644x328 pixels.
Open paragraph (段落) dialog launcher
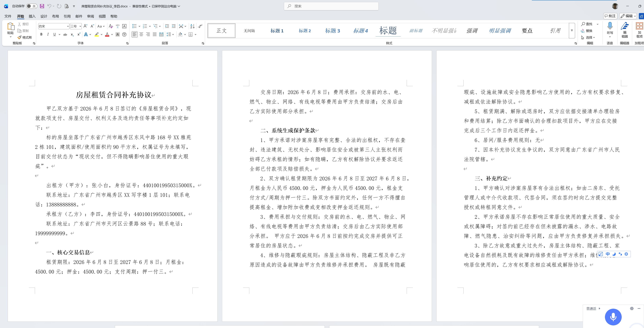click(x=203, y=43)
